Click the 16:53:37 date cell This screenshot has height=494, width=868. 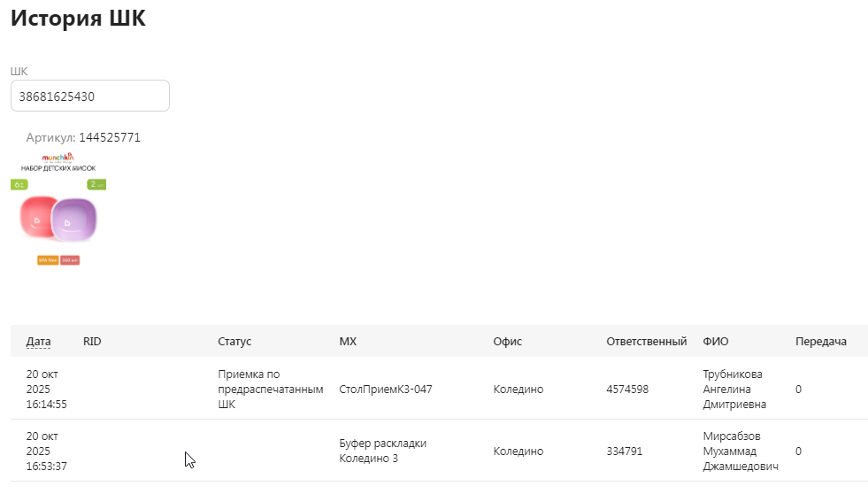(x=47, y=451)
